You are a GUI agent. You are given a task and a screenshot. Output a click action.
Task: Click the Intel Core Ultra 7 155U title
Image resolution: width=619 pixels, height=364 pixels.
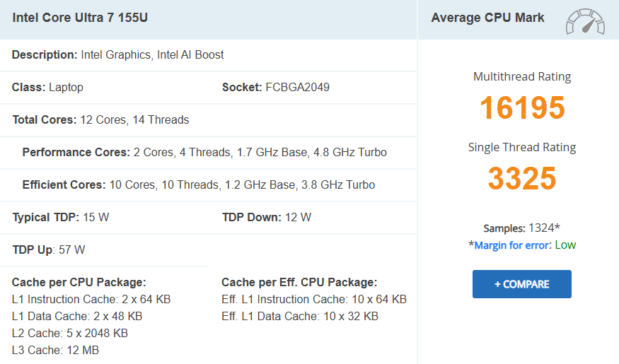tap(81, 18)
